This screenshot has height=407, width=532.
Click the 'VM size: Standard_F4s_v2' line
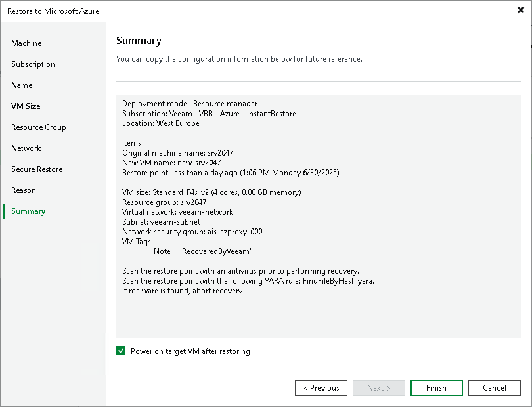click(211, 192)
